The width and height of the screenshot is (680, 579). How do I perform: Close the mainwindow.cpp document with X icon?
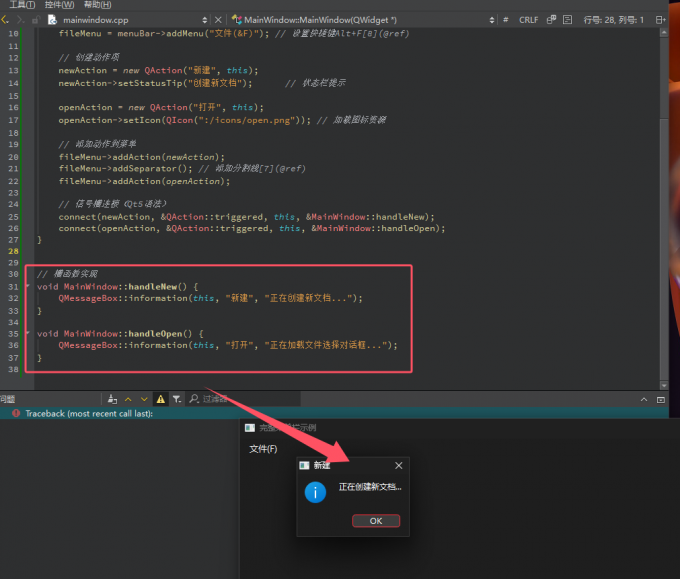(x=219, y=19)
